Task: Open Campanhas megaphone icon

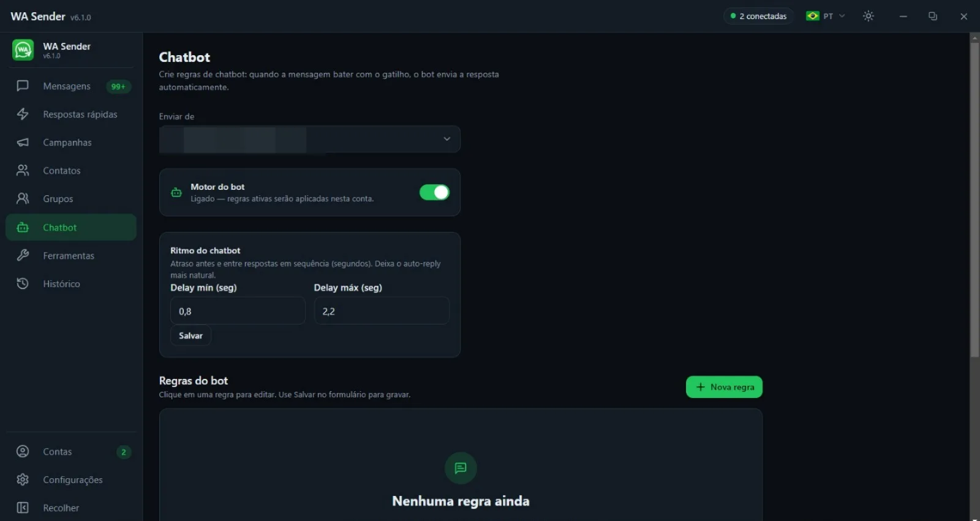Action: pyautogui.click(x=23, y=142)
